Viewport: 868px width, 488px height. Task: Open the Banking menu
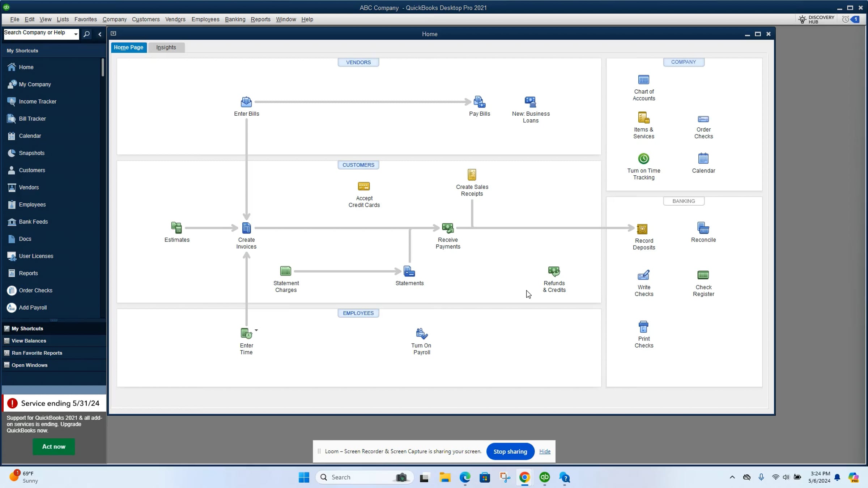(235, 20)
